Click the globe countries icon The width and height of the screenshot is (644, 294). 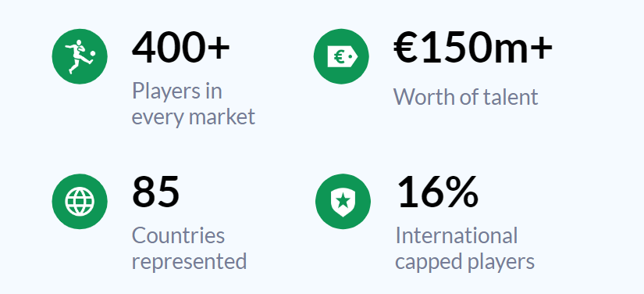80,202
